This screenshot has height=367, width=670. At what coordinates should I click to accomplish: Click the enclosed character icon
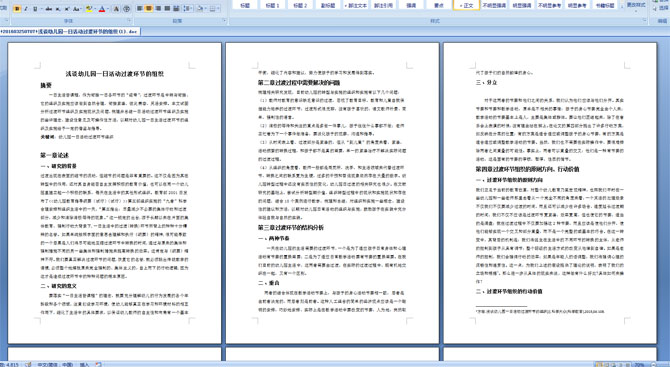click(126, 9)
